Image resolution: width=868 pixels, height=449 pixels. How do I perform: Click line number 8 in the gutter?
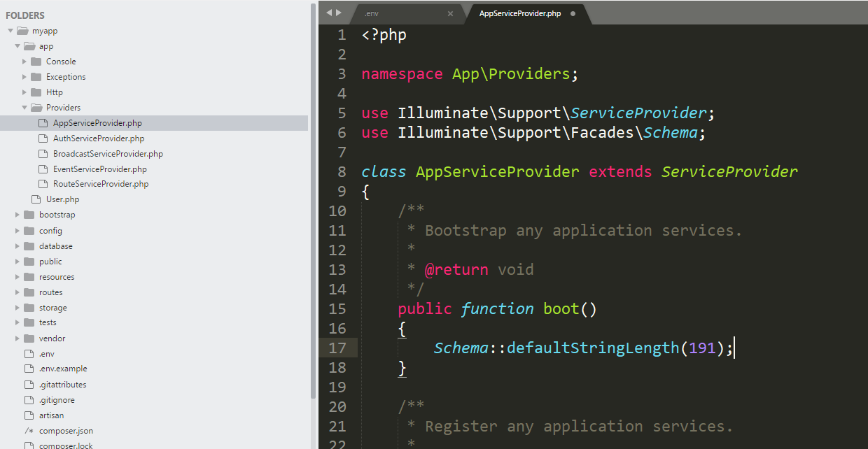[342, 171]
